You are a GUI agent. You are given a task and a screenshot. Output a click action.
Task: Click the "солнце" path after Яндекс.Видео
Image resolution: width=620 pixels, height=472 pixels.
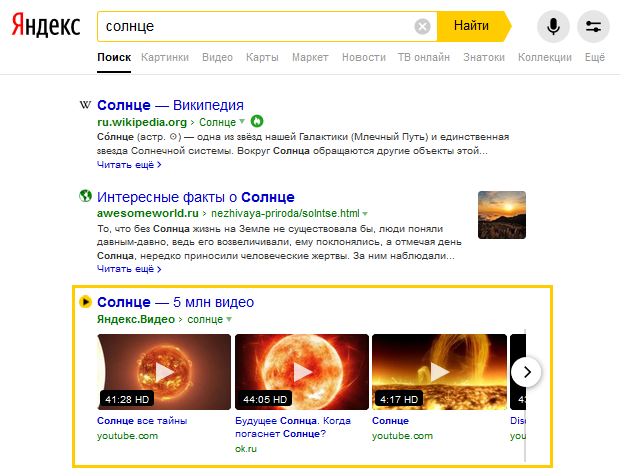[205, 319]
